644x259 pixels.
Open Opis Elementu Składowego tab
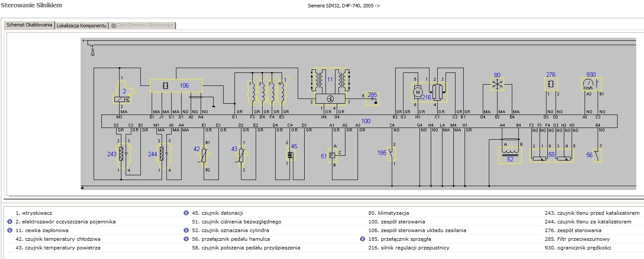[x=142, y=26]
